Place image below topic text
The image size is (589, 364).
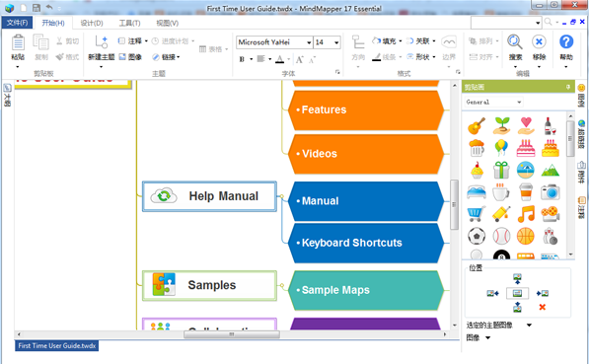coord(517,307)
